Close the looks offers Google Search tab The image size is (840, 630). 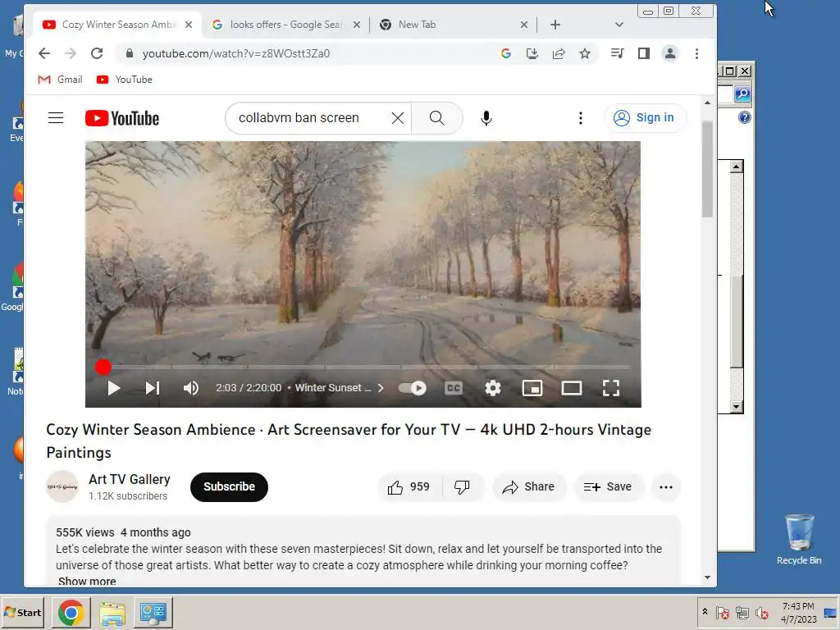(x=357, y=25)
